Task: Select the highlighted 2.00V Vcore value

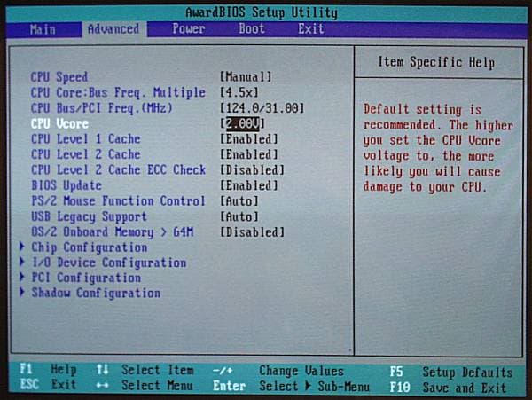Action: (243, 123)
